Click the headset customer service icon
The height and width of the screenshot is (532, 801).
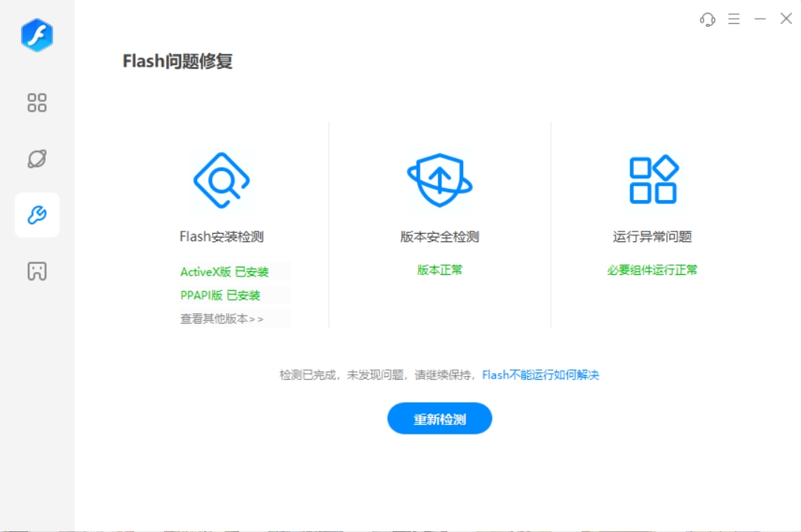point(707,19)
